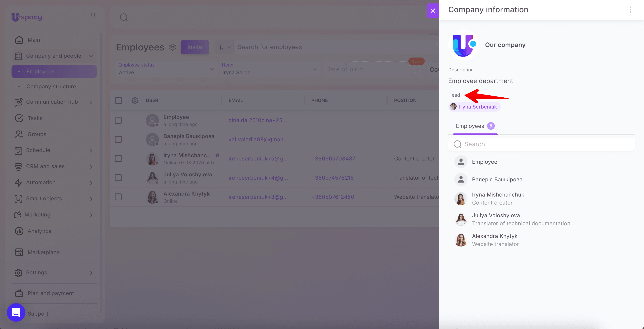Open email link val.valeriia08@gmail....
This screenshot has width=644, height=329.
click(x=259, y=139)
